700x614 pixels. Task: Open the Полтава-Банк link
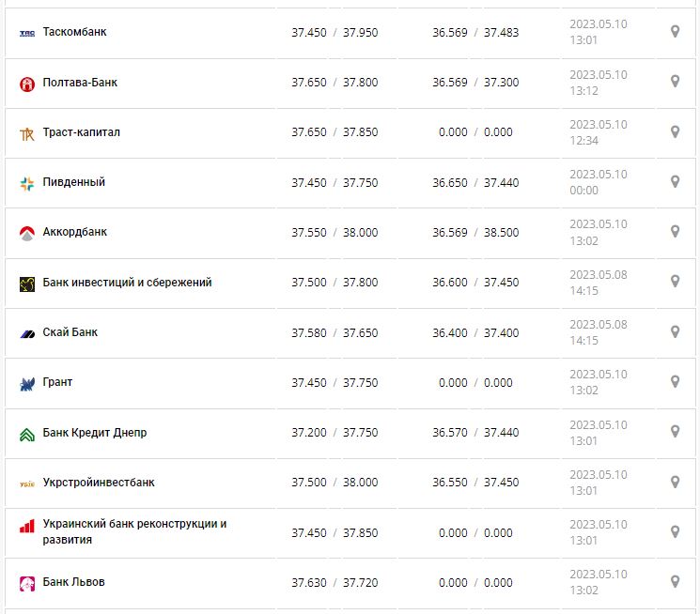[80, 83]
